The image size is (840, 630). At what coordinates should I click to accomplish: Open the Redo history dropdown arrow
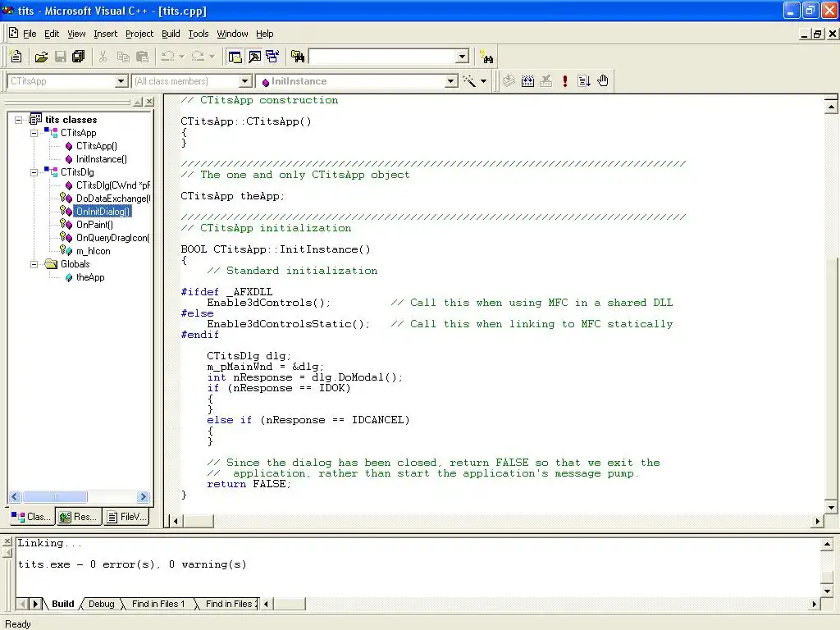(x=212, y=57)
